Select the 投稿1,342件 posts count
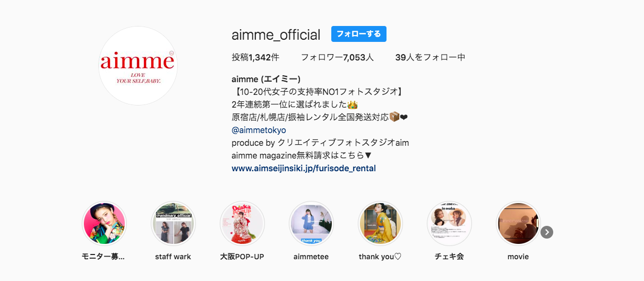 point(255,57)
